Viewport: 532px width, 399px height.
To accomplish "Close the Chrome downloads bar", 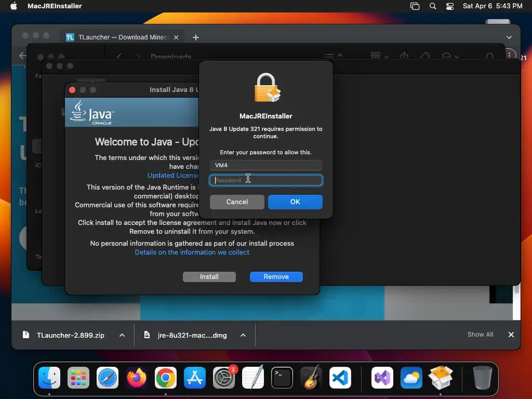I will [x=511, y=335].
